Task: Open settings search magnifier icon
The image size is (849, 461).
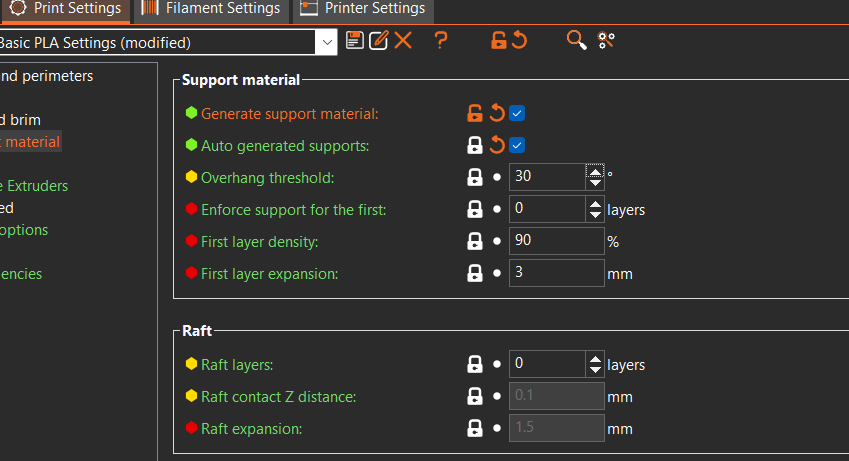Action: tap(576, 41)
